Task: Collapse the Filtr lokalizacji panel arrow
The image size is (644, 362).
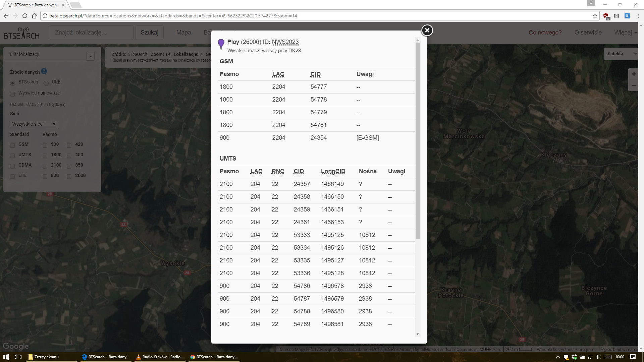Action: point(90,56)
